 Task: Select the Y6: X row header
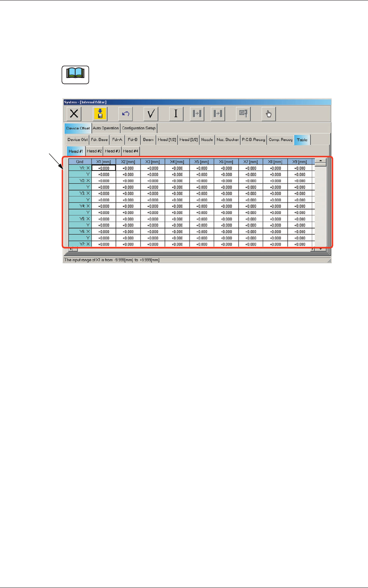point(80,231)
